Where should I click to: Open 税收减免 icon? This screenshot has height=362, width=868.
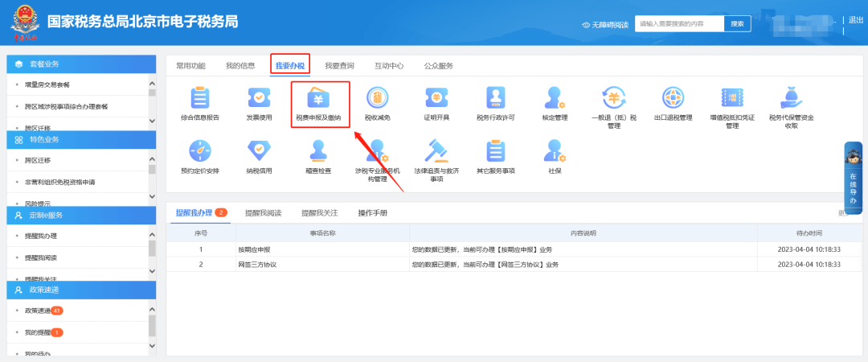tap(378, 97)
